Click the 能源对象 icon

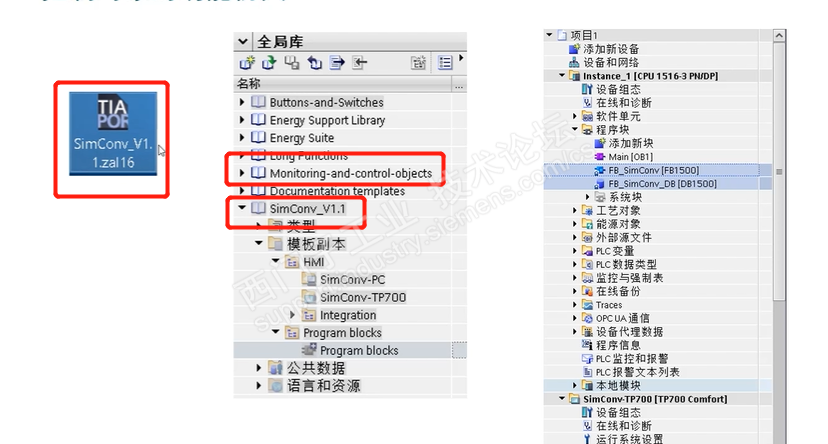click(x=587, y=224)
